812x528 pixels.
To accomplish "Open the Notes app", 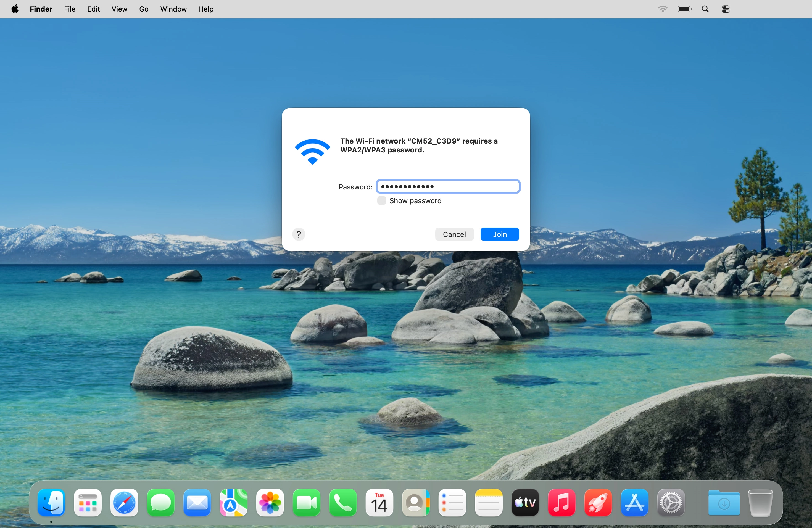I will click(x=489, y=503).
